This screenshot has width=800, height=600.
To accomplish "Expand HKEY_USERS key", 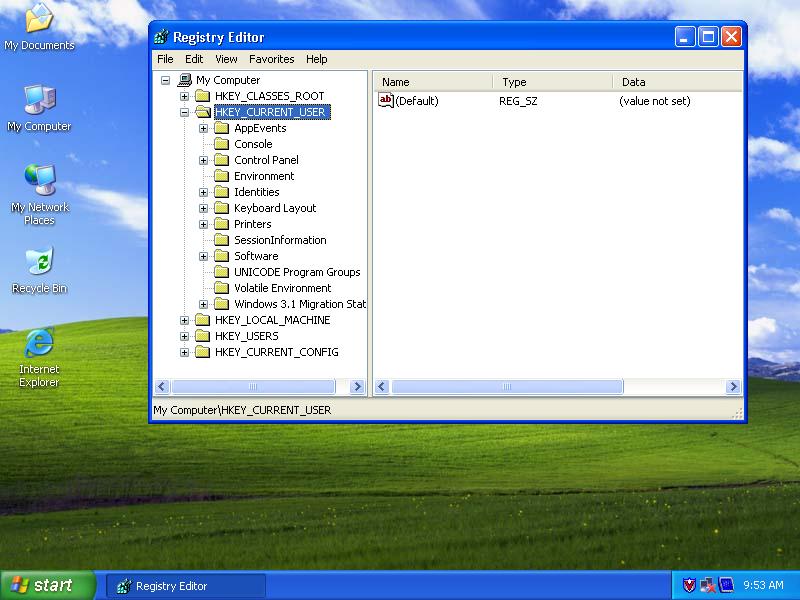I will [184, 336].
